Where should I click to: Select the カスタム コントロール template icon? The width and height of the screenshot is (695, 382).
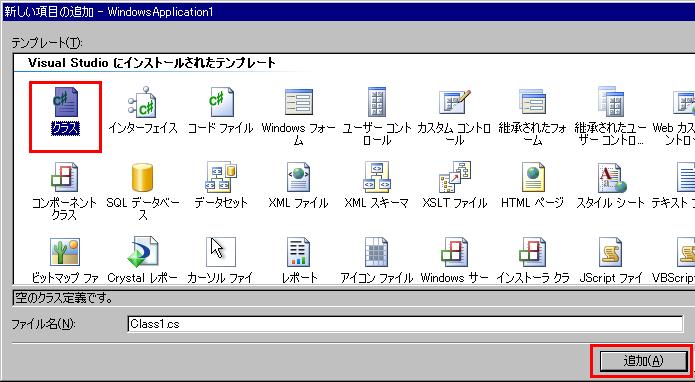point(454,102)
